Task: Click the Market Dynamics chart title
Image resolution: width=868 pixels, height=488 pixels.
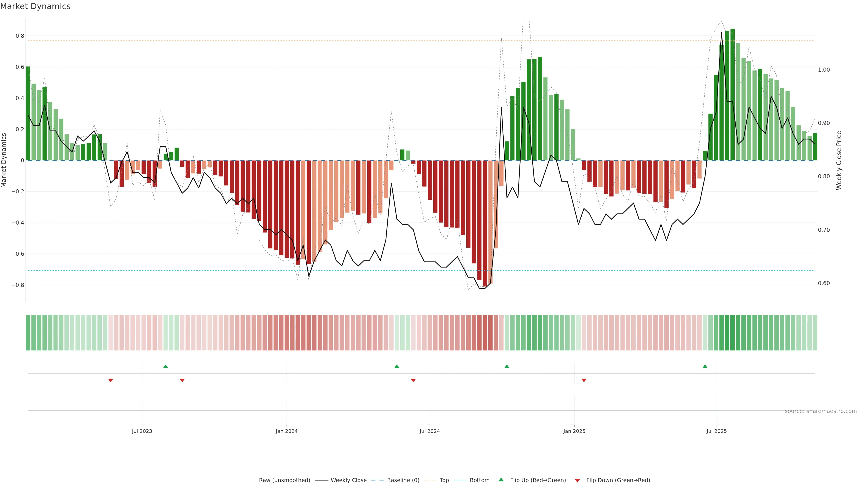Action: click(x=35, y=6)
